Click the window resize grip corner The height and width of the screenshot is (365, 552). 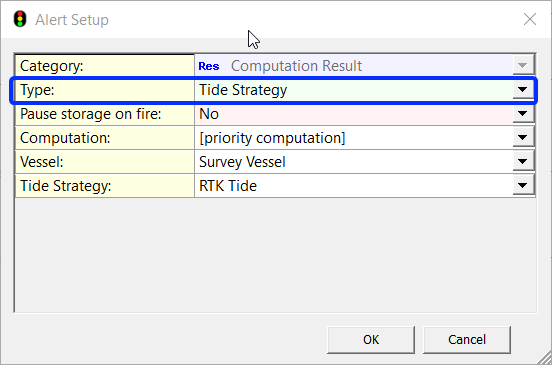[x=545, y=358]
